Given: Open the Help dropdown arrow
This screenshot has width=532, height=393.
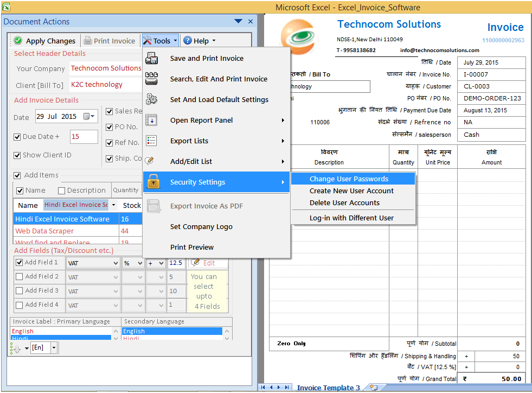Looking at the screenshot, I should [x=214, y=40].
